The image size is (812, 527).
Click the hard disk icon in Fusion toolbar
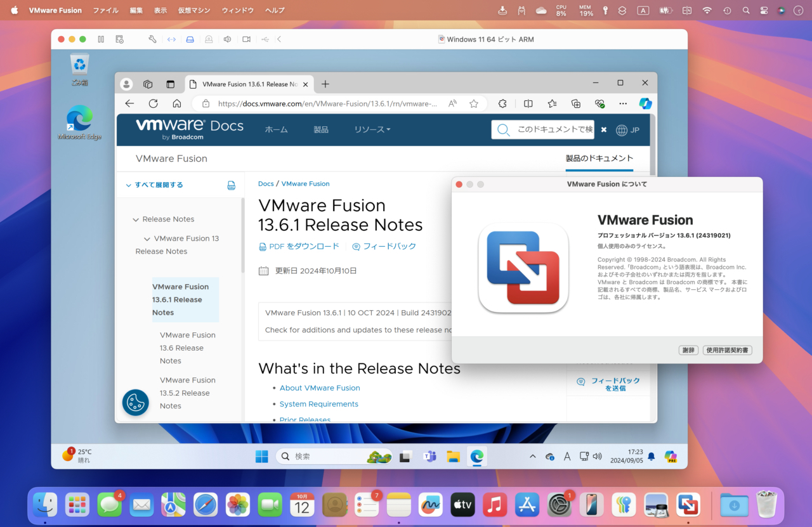tap(190, 39)
